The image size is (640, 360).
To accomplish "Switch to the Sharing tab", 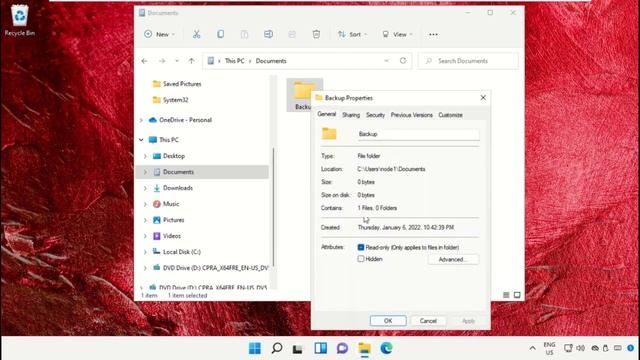I will 351,115.
